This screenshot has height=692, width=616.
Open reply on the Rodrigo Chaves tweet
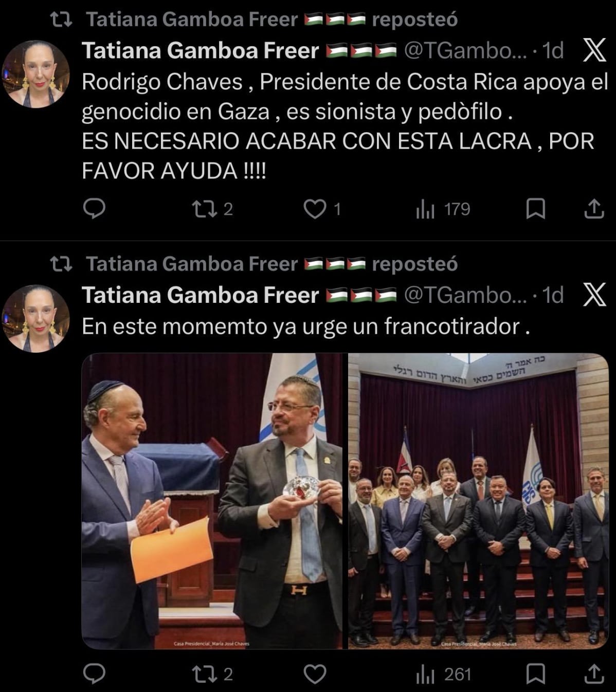pos(94,209)
